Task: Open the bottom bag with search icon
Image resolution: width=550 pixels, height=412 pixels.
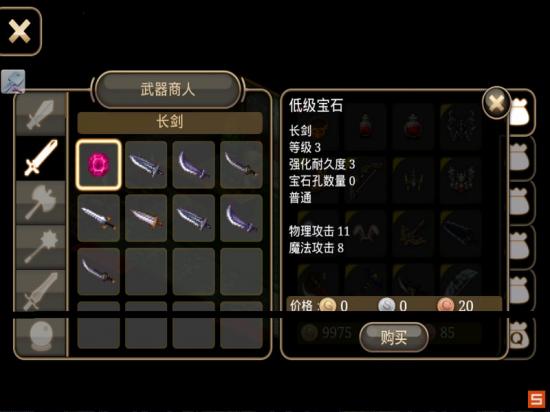Action: point(523,337)
